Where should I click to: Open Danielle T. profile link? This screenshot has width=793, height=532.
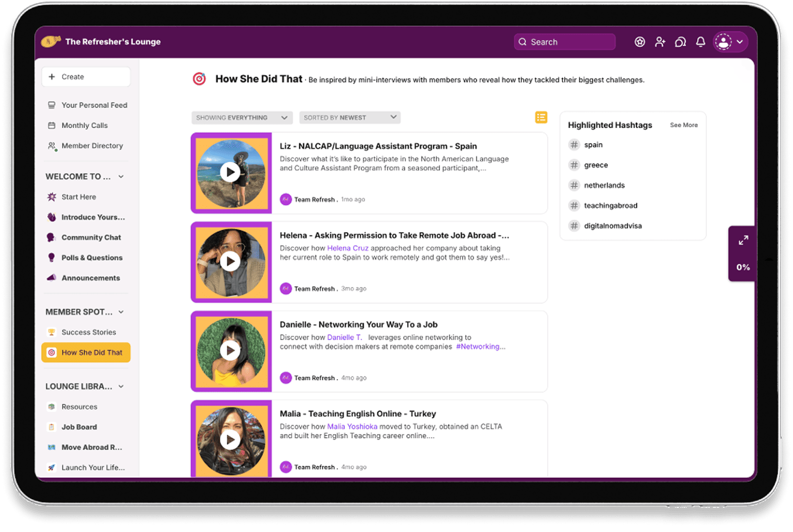(x=344, y=338)
